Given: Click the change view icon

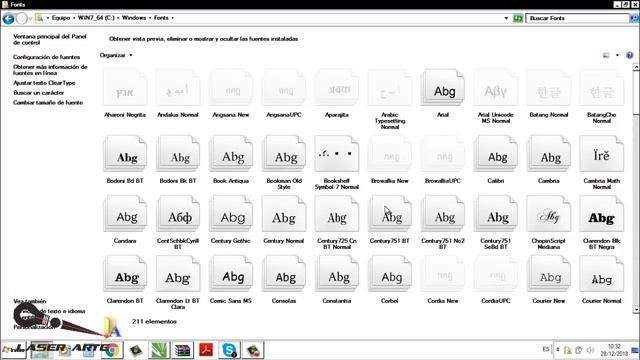Looking at the screenshot, I should pyautogui.click(x=606, y=55).
